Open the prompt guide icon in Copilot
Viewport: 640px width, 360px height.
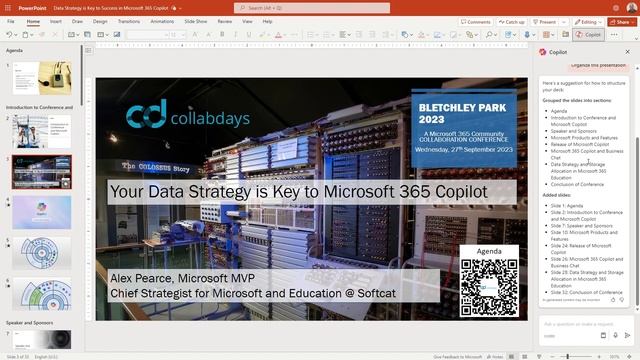point(603,336)
